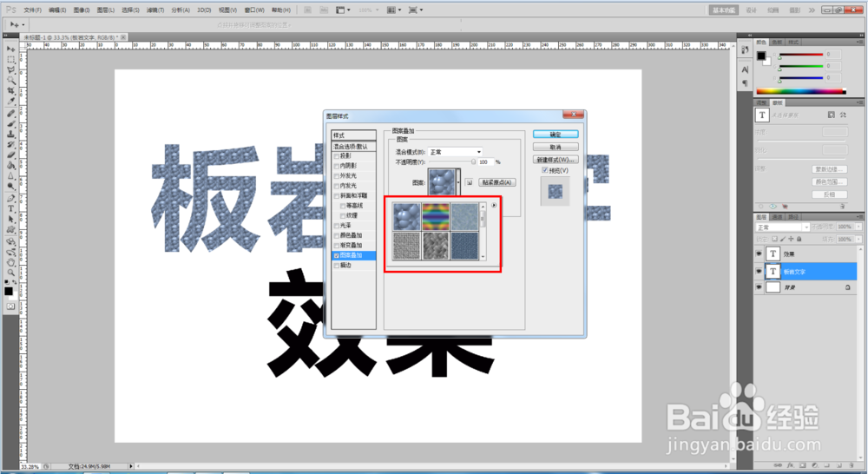Image resolution: width=868 pixels, height=474 pixels.
Task: Select the 混合选项:默认 blending options row
Action: tap(353, 147)
